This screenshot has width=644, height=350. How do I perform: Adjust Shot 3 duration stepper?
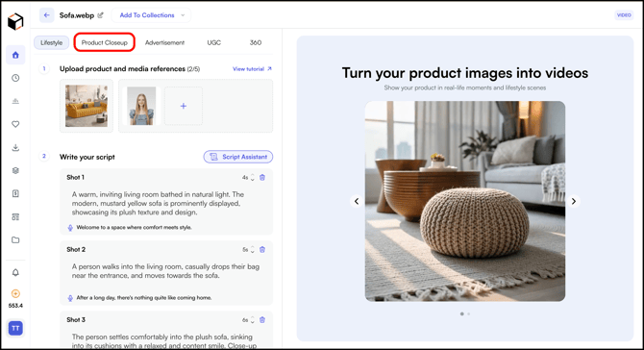pyautogui.click(x=252, y=319)
